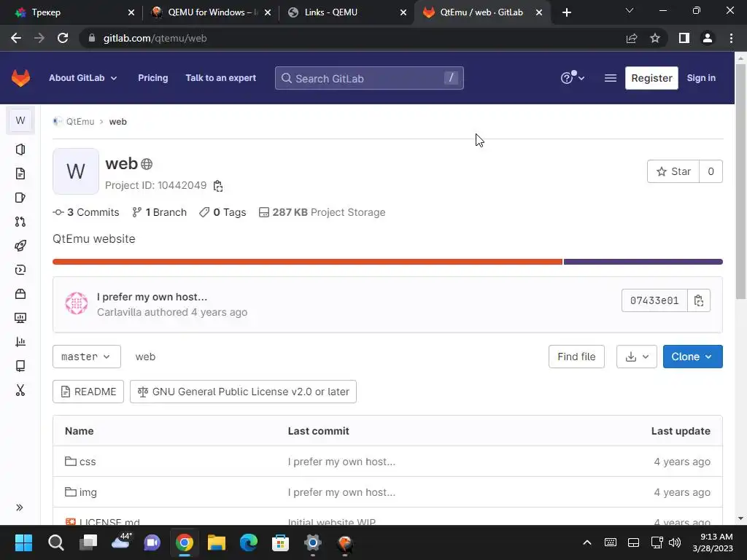Focus the Search GitLab field
Image resolution: width=747 pixels, height=560 pixels.
368,78
